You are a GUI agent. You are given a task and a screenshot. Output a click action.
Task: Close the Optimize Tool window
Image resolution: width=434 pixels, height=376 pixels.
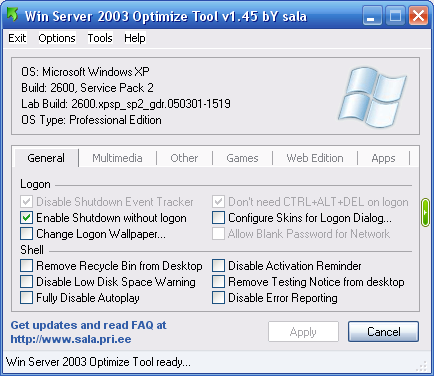tap(419, 16)
